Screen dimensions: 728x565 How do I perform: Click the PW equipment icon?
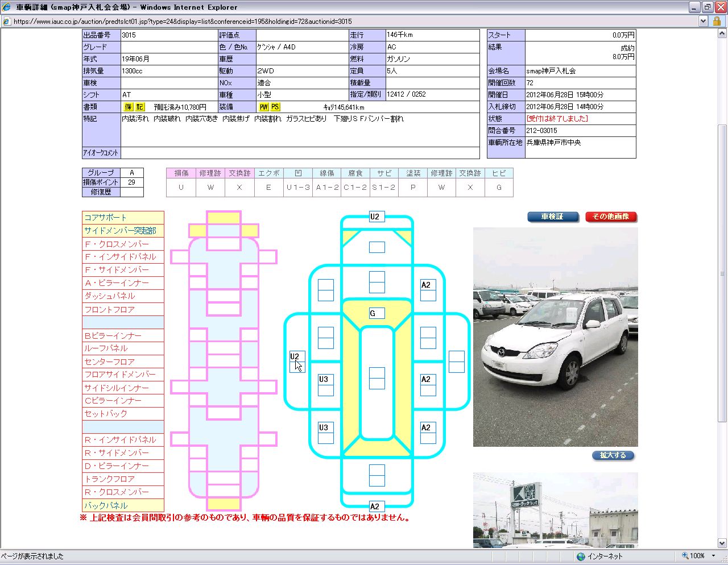pos(263,107)
